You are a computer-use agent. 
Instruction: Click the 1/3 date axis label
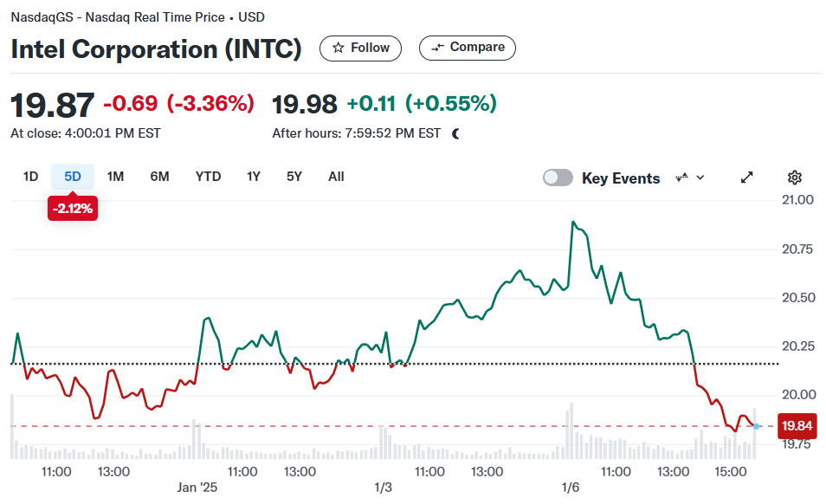[x=383, y=488]
